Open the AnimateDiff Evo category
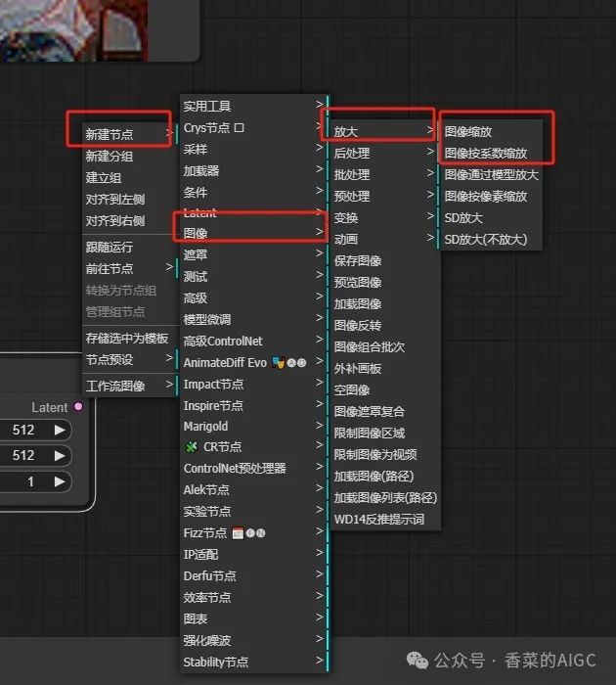 253,362
